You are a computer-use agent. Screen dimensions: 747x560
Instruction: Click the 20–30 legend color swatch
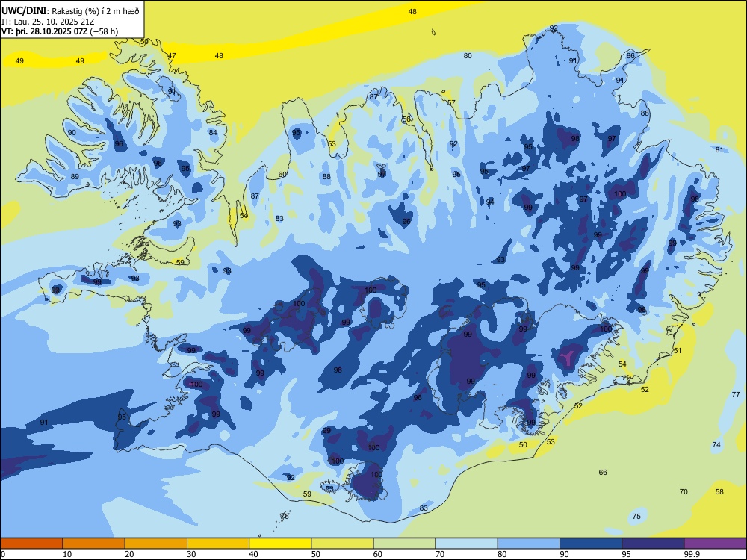point(156,544)
